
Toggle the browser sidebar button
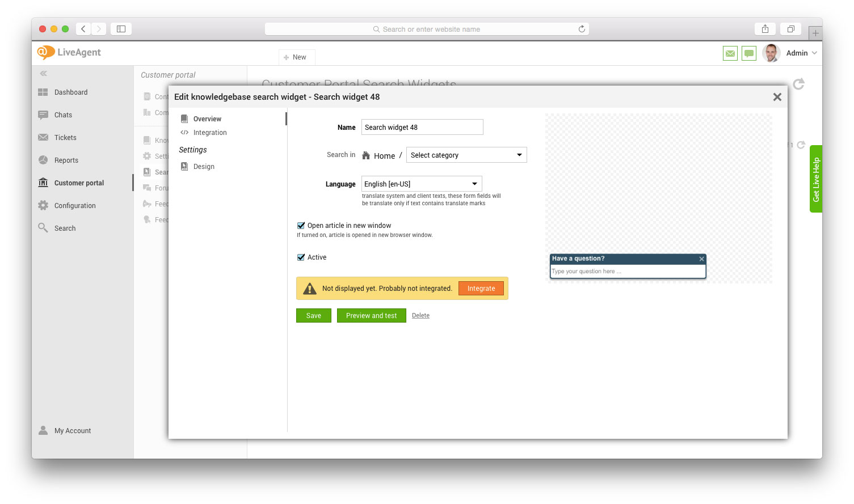coord(121,29)
